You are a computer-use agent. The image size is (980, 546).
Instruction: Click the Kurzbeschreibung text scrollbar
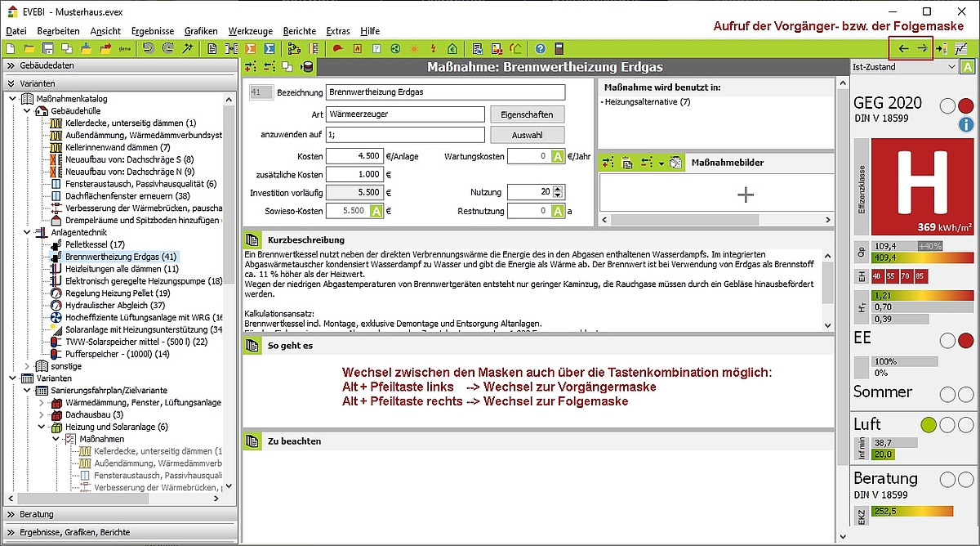pos(828,290)
